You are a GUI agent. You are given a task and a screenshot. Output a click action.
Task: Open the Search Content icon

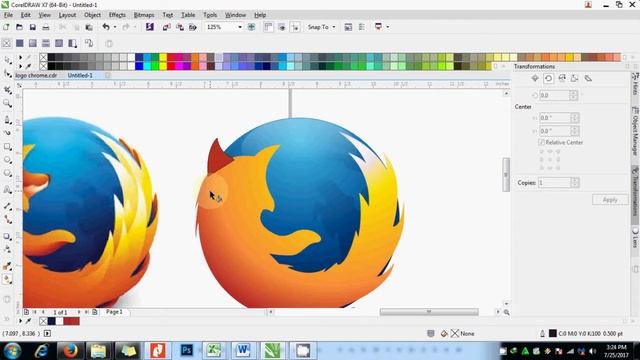150,27
